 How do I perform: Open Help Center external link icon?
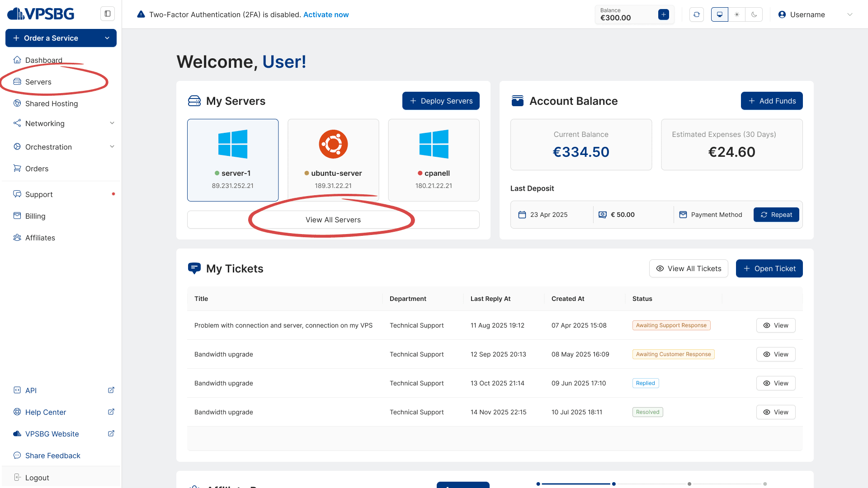coord(111,412)
